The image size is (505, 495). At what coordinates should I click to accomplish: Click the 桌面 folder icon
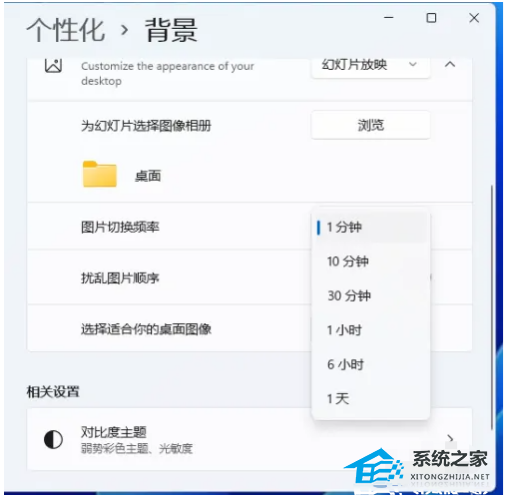100,174
